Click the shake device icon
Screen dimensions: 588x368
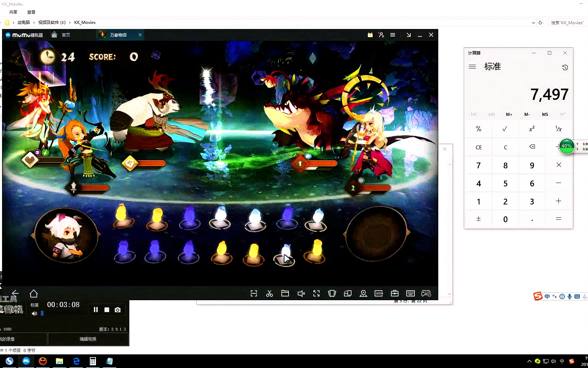point(332,293)
